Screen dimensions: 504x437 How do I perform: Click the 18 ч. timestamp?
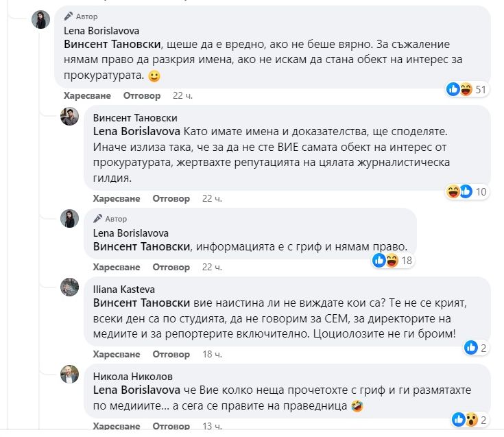pyautogui.click(x=212, y=354)
